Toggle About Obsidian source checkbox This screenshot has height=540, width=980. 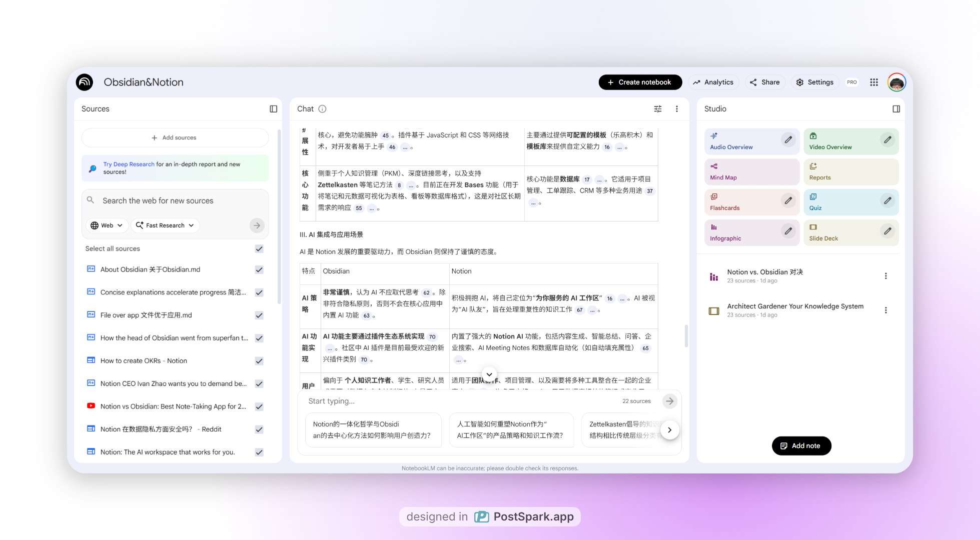(259, 269)
